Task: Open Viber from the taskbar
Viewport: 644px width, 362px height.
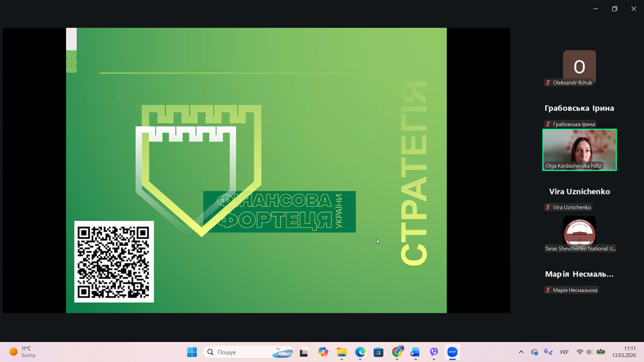Action: coord(434,352)
